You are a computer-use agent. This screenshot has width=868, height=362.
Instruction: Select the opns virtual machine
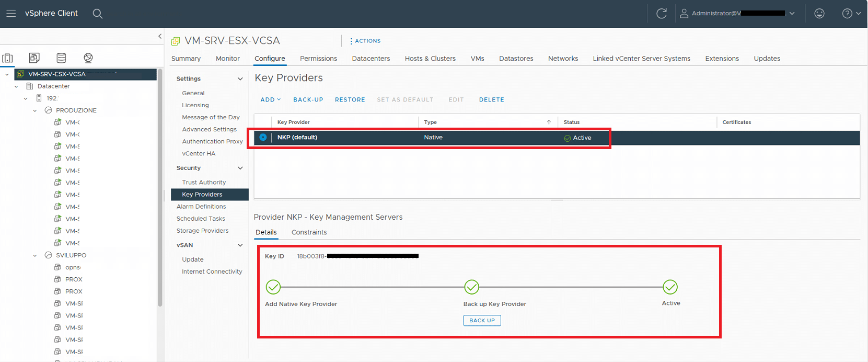pos(73,267)
